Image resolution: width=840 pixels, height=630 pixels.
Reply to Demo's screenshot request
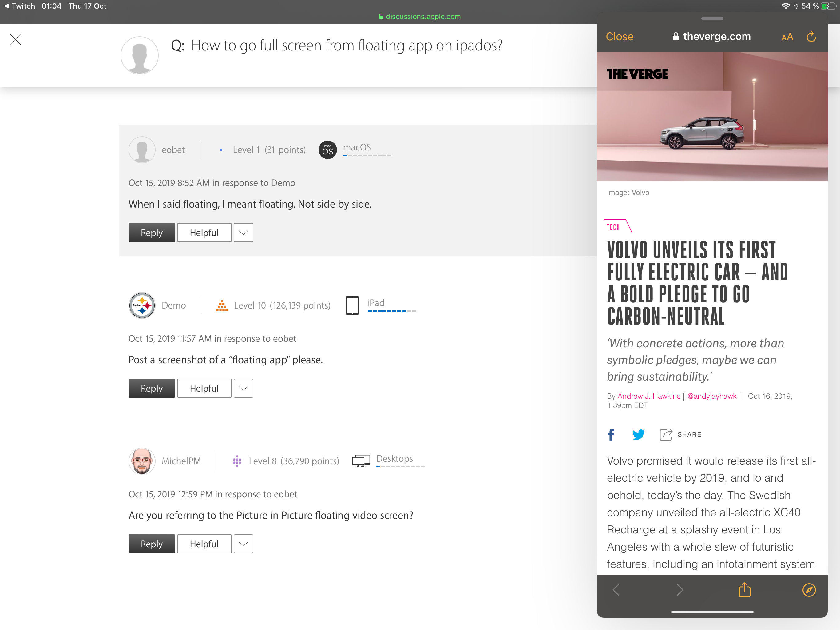coord(152,388)
